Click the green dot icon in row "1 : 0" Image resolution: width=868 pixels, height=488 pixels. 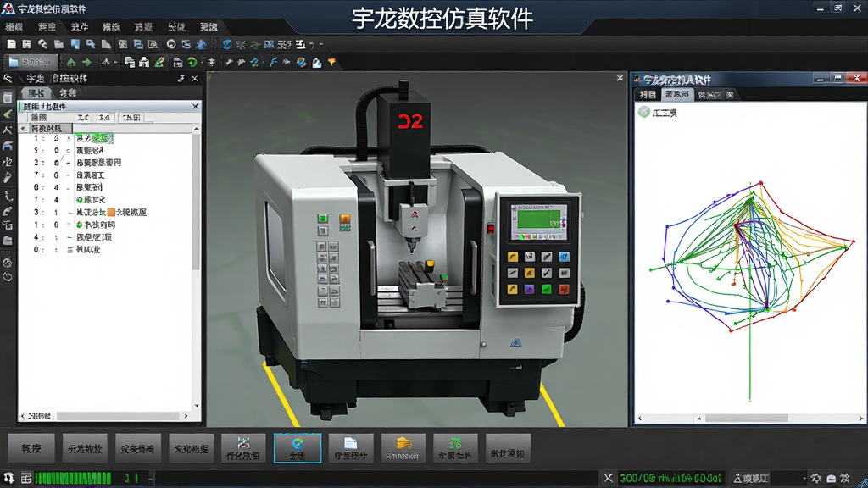pyautogui.click(x=80, y=225)
